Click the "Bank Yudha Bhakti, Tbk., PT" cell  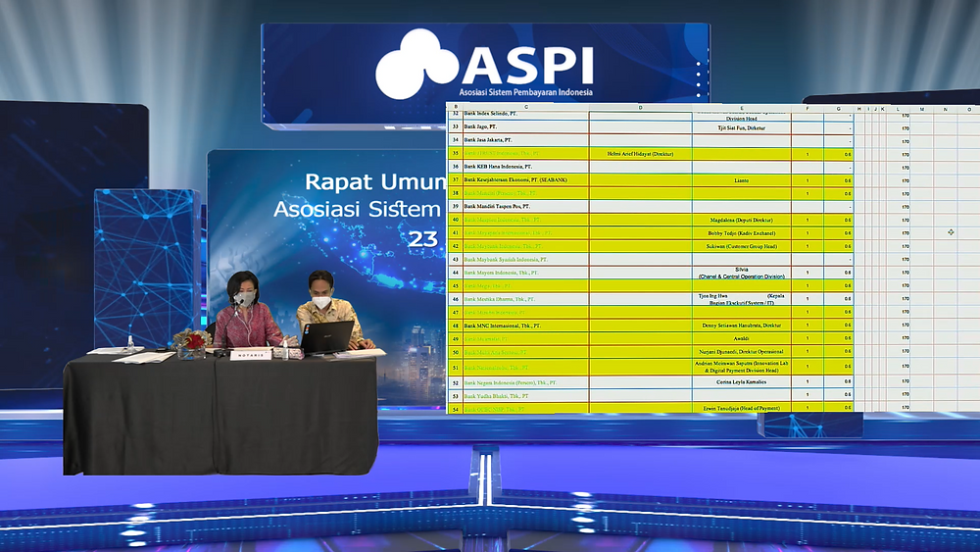click(x=525, y=396)
